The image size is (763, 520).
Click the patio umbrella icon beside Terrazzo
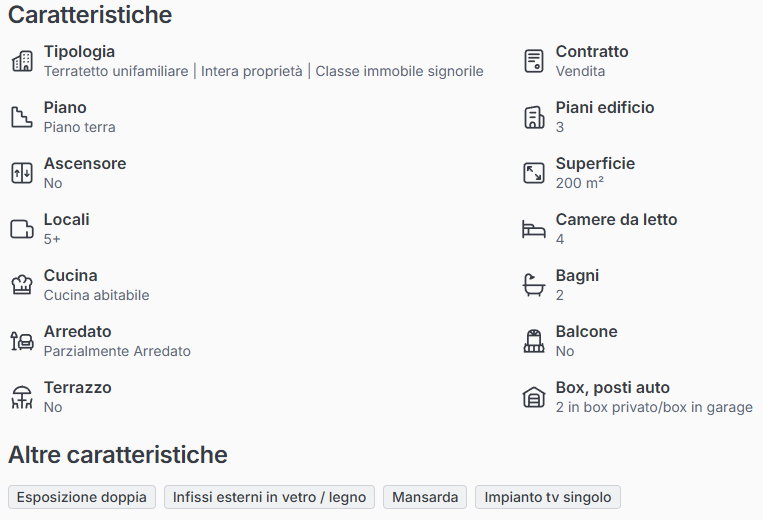[22, 397]
